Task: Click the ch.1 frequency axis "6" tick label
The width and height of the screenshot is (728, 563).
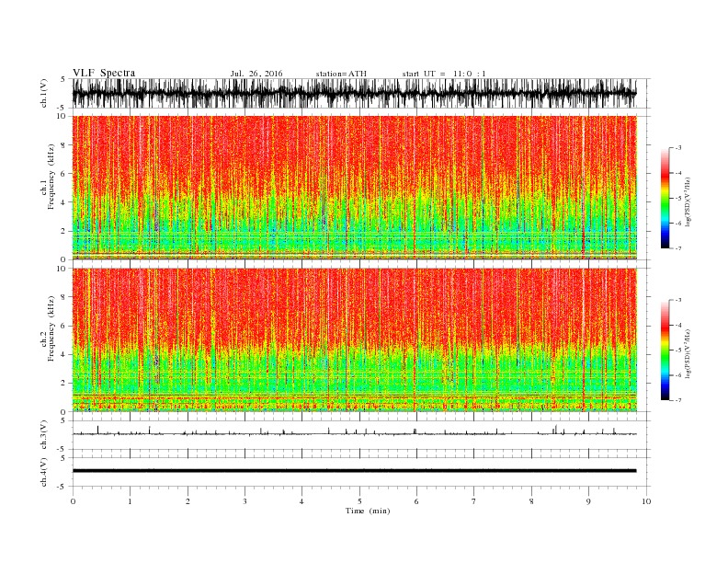Action: 63,173
